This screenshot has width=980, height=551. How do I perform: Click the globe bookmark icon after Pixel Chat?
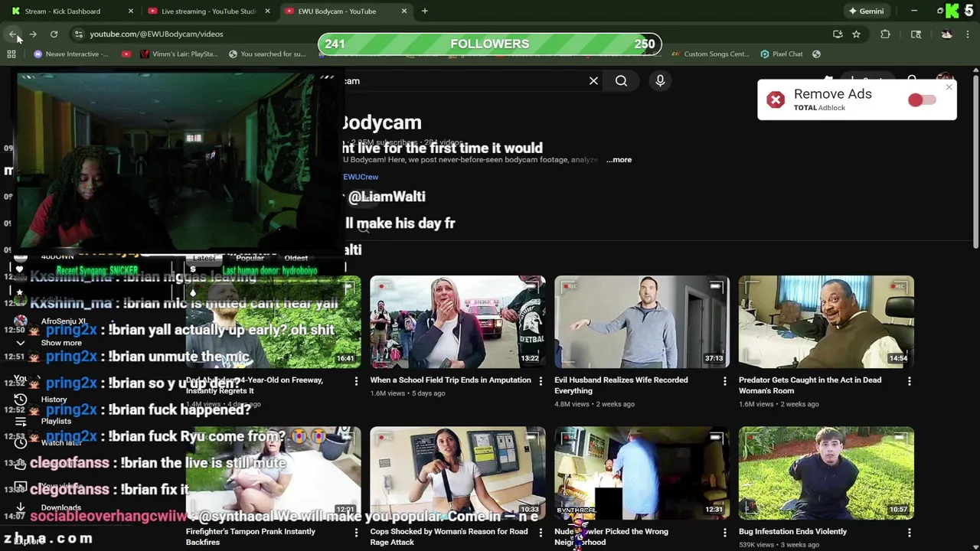(x=816, y=54)
